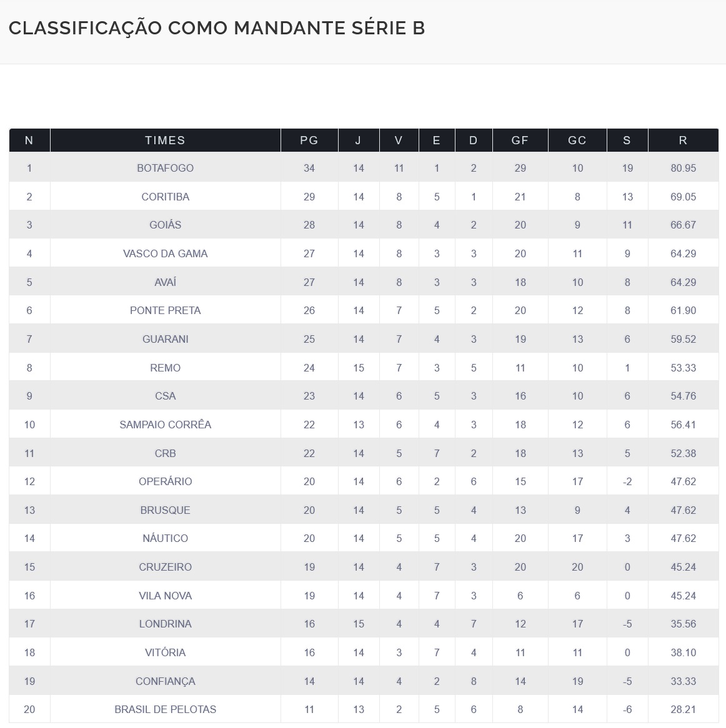Click Botafogo's 80.95 percentage cell
This screenshot has width=726, height=728.
(683, 168)
